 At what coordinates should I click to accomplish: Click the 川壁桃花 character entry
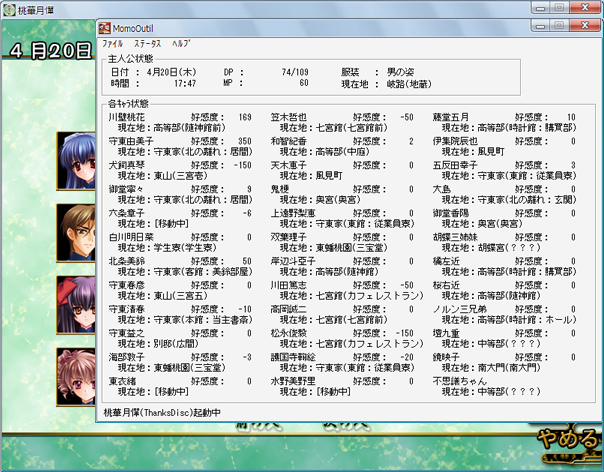pos(132,117)
